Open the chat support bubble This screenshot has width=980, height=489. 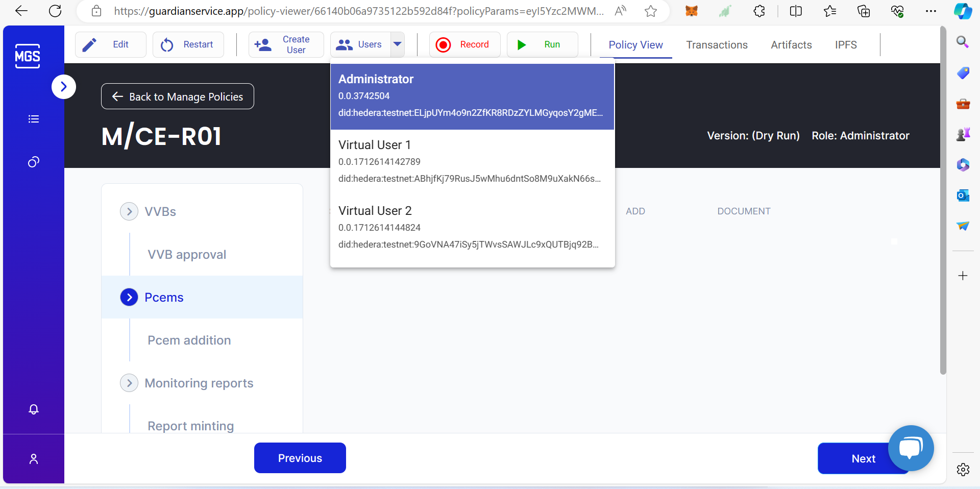click(x=911, y=448)
